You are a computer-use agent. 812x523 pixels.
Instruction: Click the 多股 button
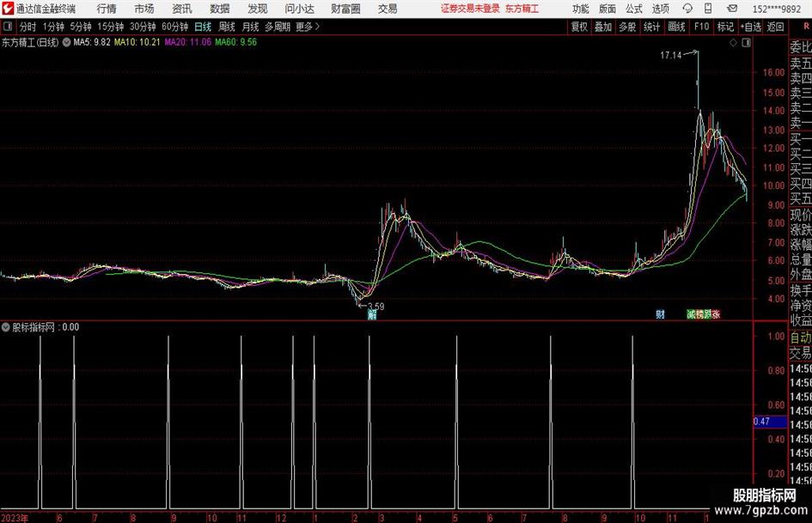(x=627, y=27)
